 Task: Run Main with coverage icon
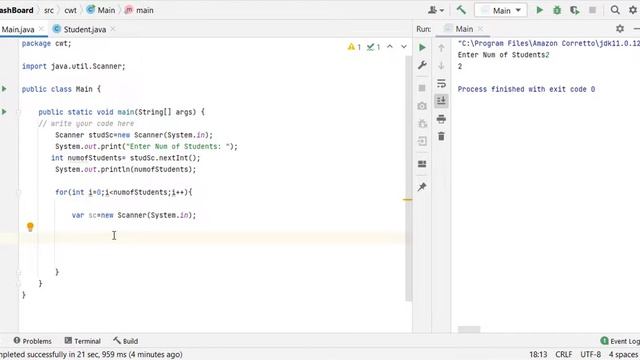[575, 10]
